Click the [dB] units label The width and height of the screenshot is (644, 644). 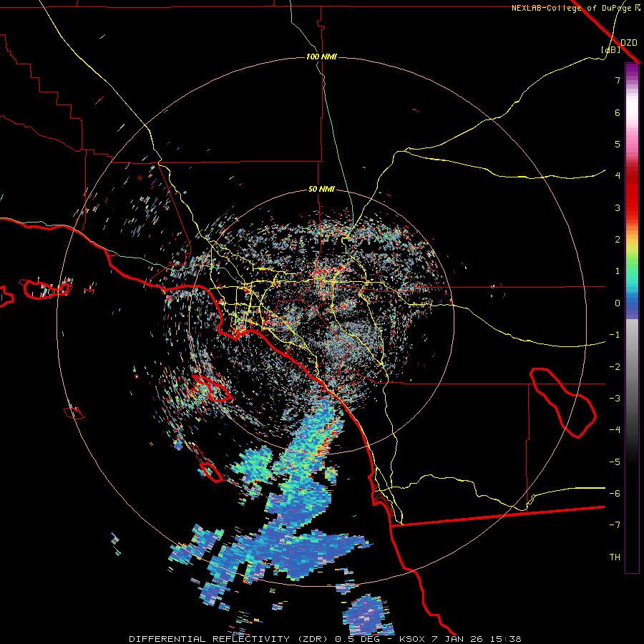point(611,49)
